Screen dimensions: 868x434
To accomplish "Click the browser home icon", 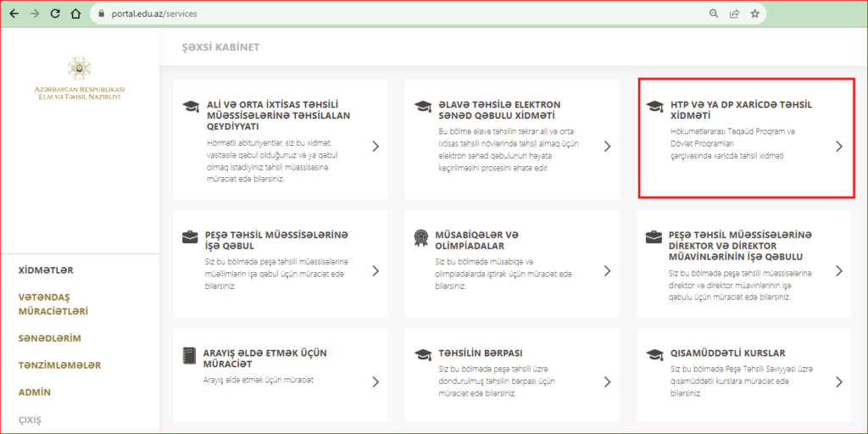I will coord(76,14).
